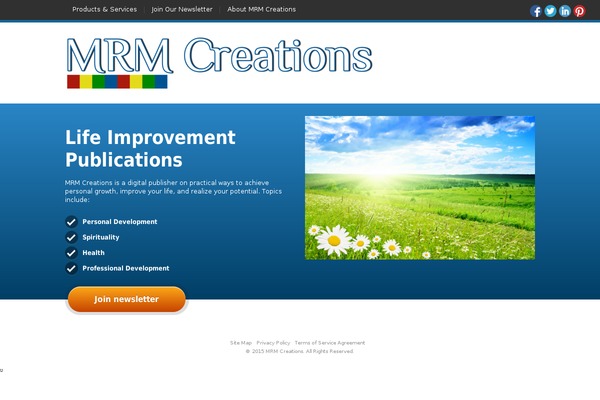600x400 pixels.
Task: Open Terms of Service Agreement link
Action: [330, 343]
